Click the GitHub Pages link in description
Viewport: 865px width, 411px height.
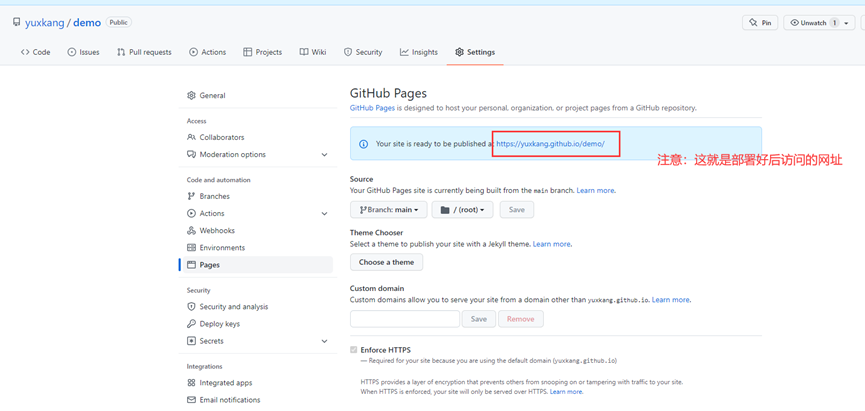click(x=372, y=108)
